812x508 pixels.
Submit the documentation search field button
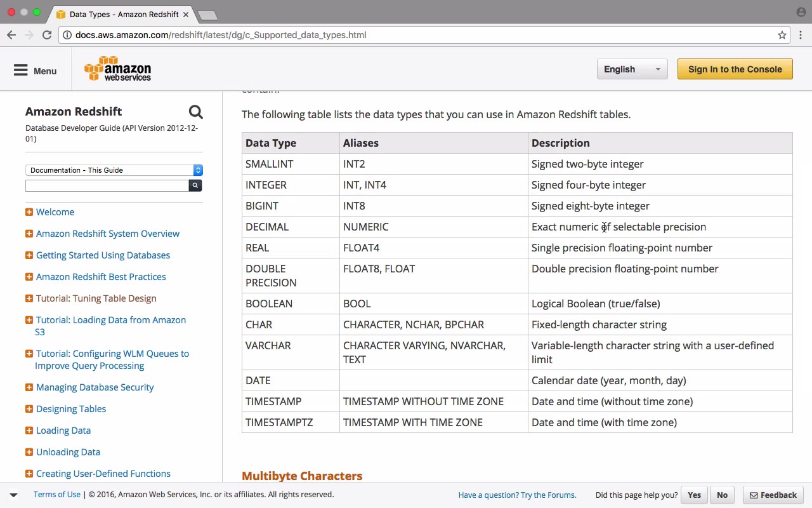tap(195, 185)
